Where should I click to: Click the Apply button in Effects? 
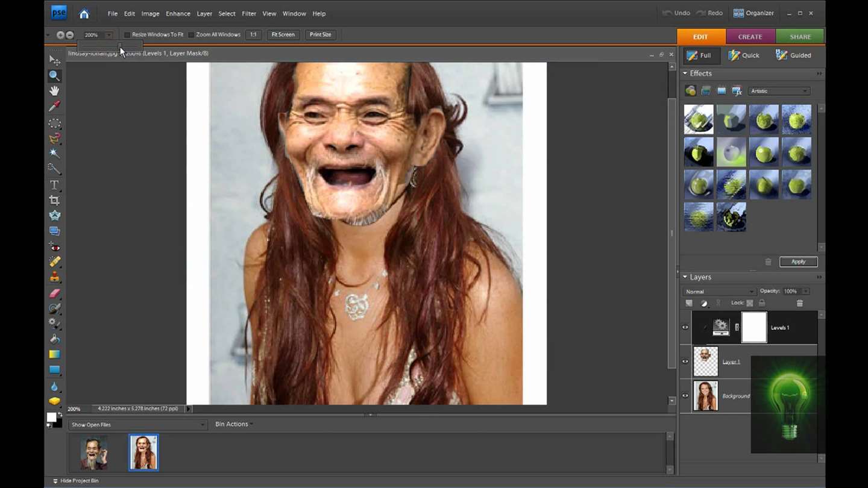click(x=798, y=261)
